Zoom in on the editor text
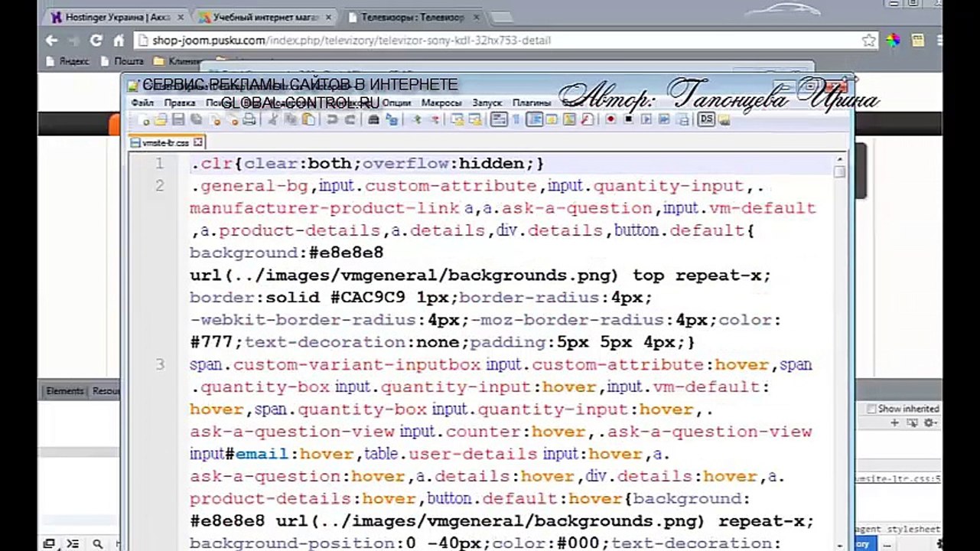 pos(415,119)
